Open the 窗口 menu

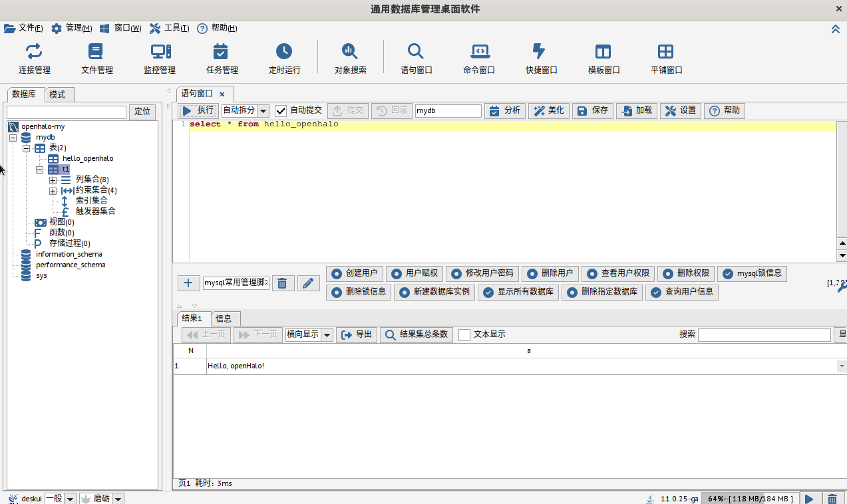120,28
